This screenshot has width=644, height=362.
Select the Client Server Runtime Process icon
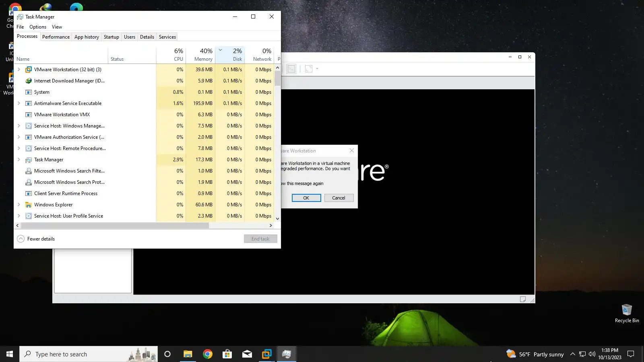coord(29,193)
